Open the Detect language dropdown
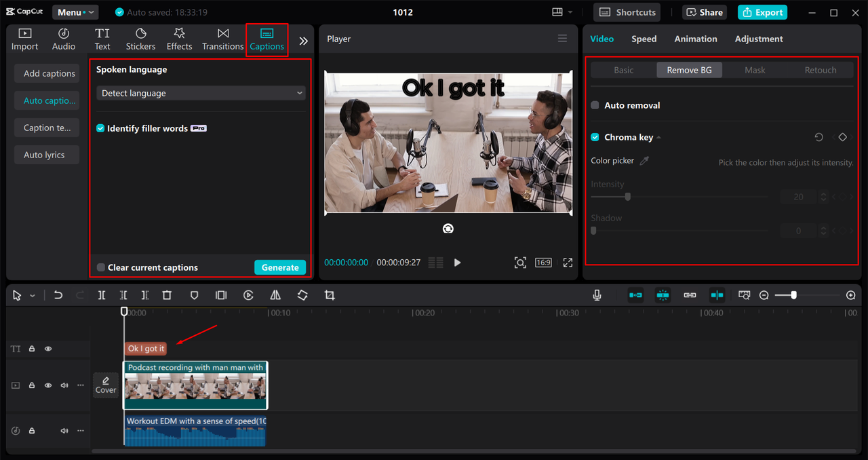Screen dimensions: 868x460 coord(201,93)
